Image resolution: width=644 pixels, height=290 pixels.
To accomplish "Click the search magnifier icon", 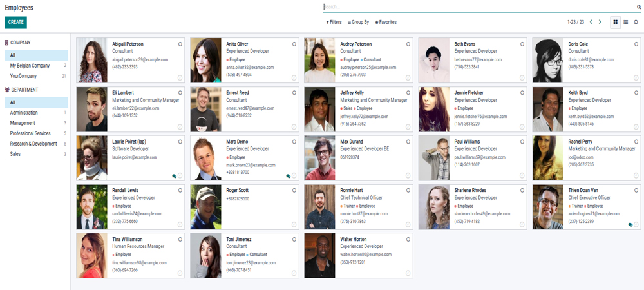I will 639,7.
